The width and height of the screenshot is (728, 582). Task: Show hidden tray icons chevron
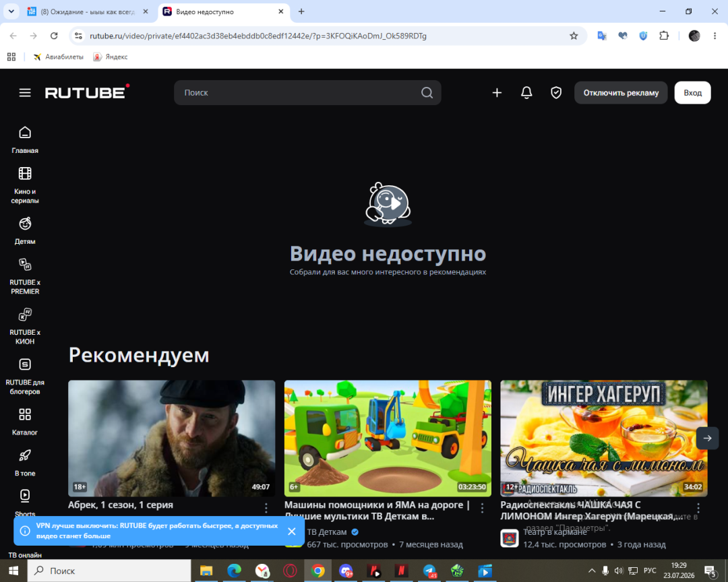click(x=592, y=571)
